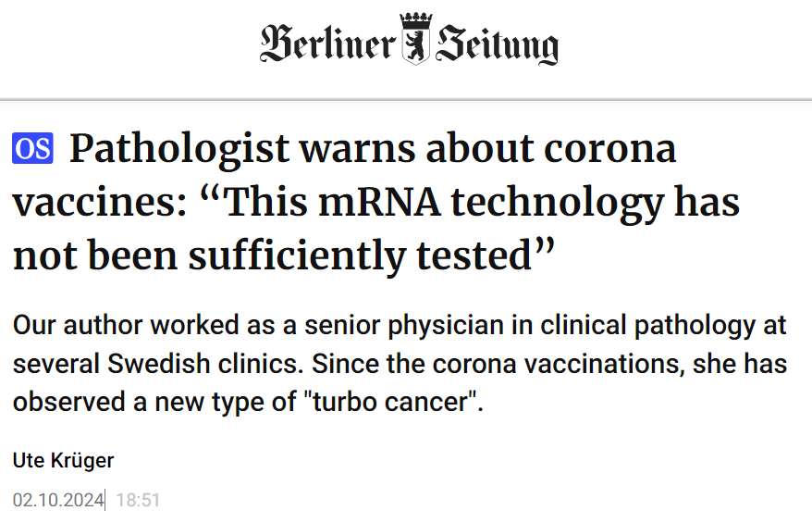Click the words corona vaccinations in subtitle
Viewport: 812px width, 523px height.
tap(555, 364)
